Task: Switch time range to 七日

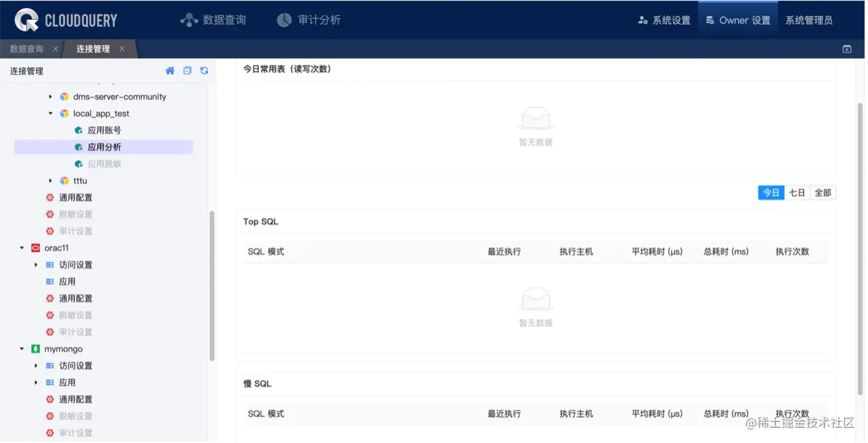Action: click(797, 193)
